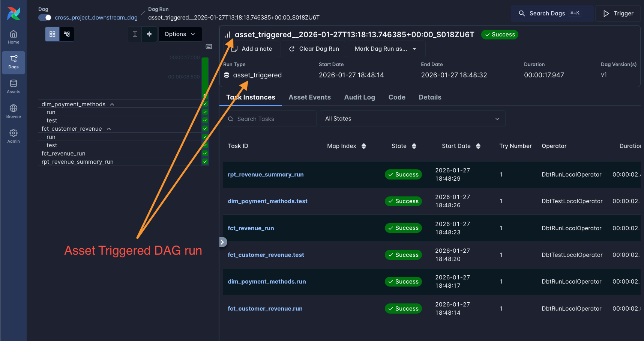Toggle the pause switch for cross_project_downstream_dag
Screen dimensions: 644x341
tap(45, 17)
